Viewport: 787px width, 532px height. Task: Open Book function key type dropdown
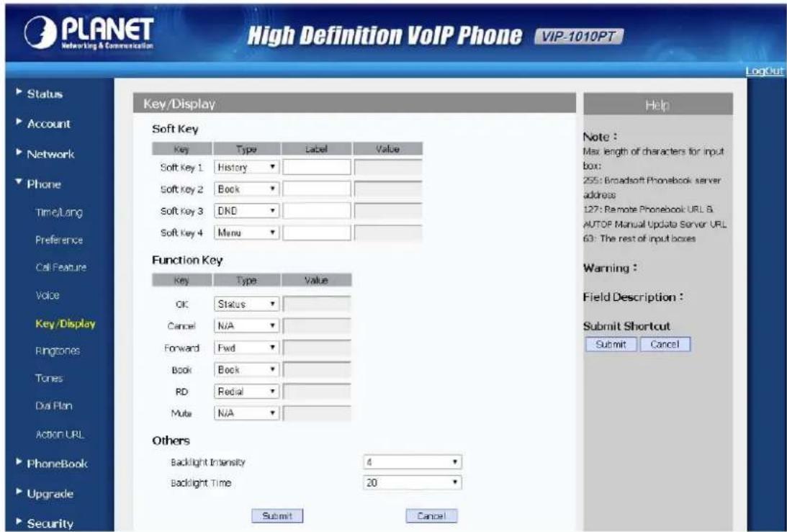click(x=246, y=370)
